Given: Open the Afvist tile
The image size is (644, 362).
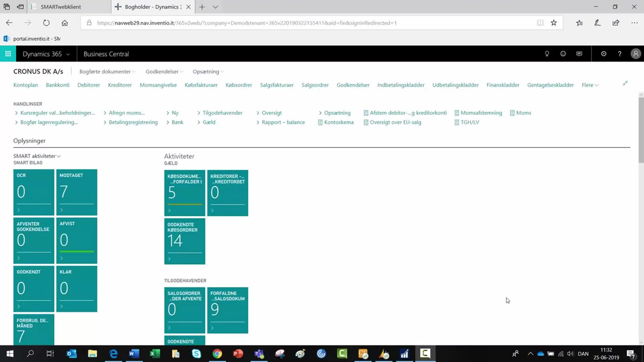Looking at the screenshot, I should tap(77, 241).
